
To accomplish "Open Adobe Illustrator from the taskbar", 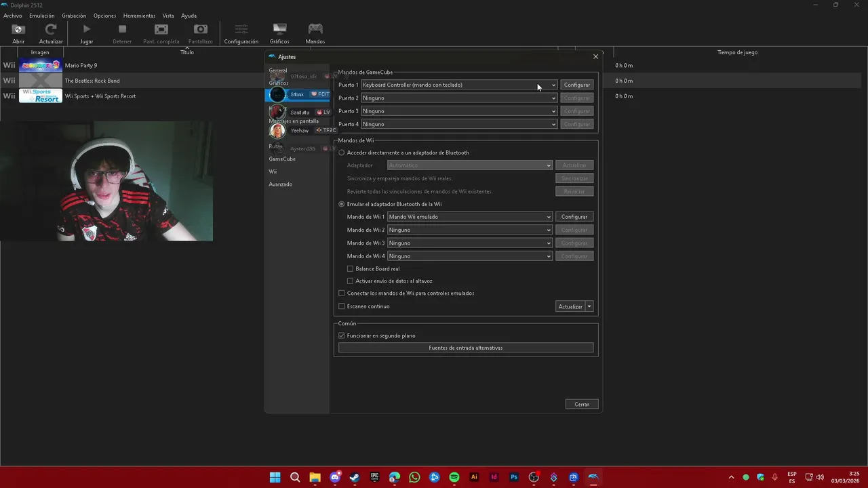I will click(x=474, y=477).
